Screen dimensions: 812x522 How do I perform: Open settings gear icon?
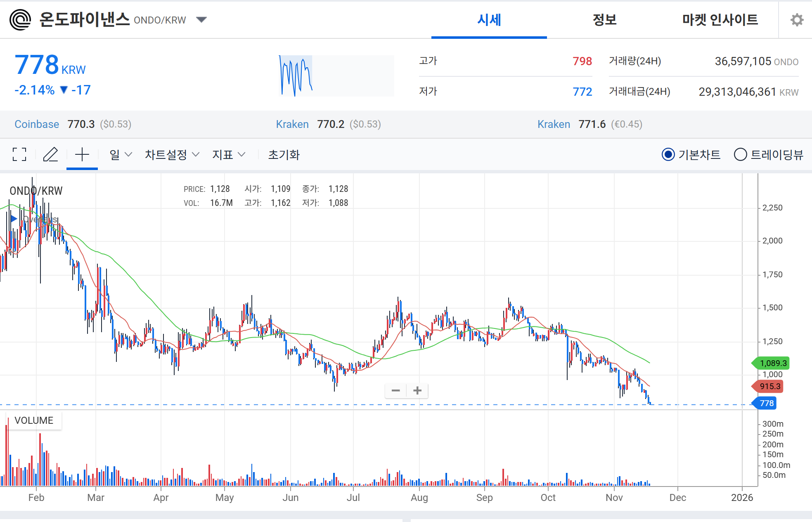[797, 20]
